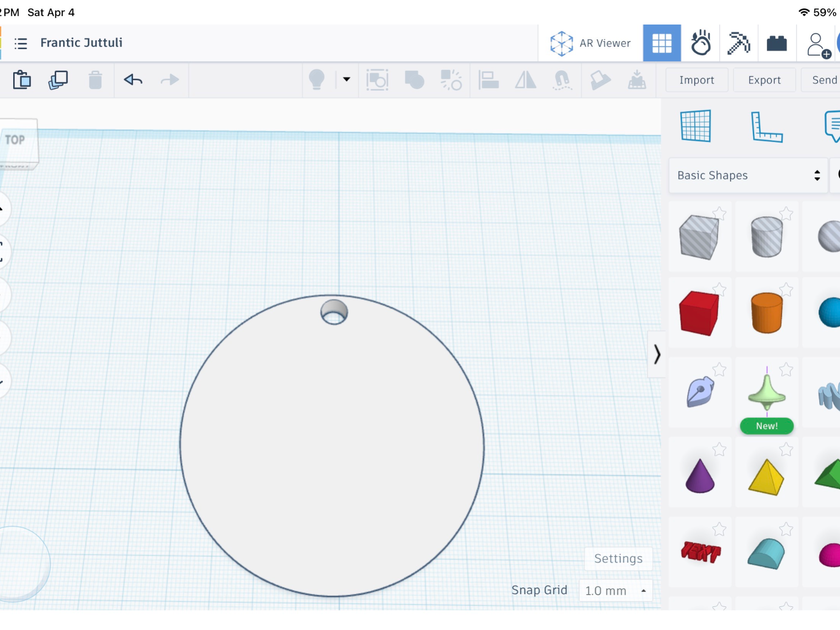This screenshot has width=840, height=630.
Task: Toggle the favorite star on spinning top
Action: (x=786, y=370)
